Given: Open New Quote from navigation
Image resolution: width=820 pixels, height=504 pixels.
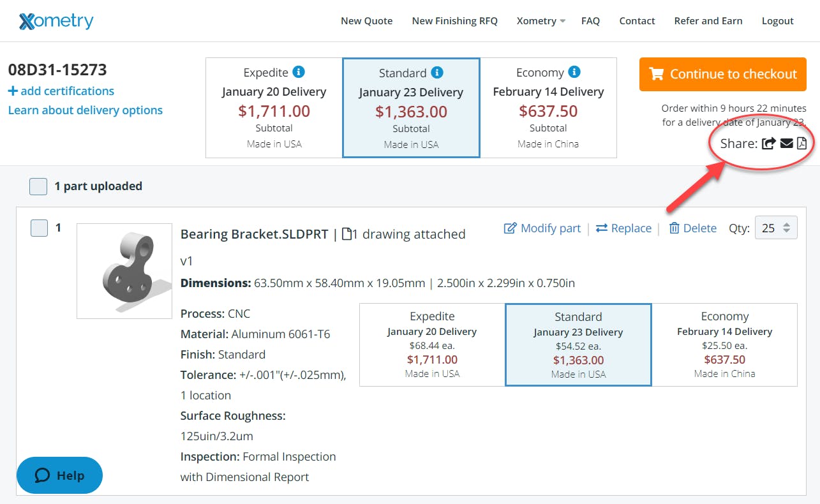Looking at the screenshot, I should click(x=367, y=21).
